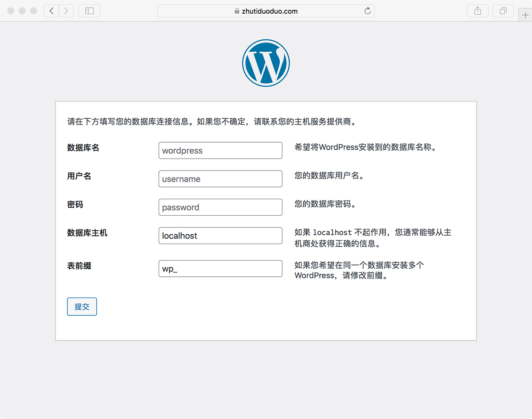Click the 数据库名 label

(x=83, y=147)
